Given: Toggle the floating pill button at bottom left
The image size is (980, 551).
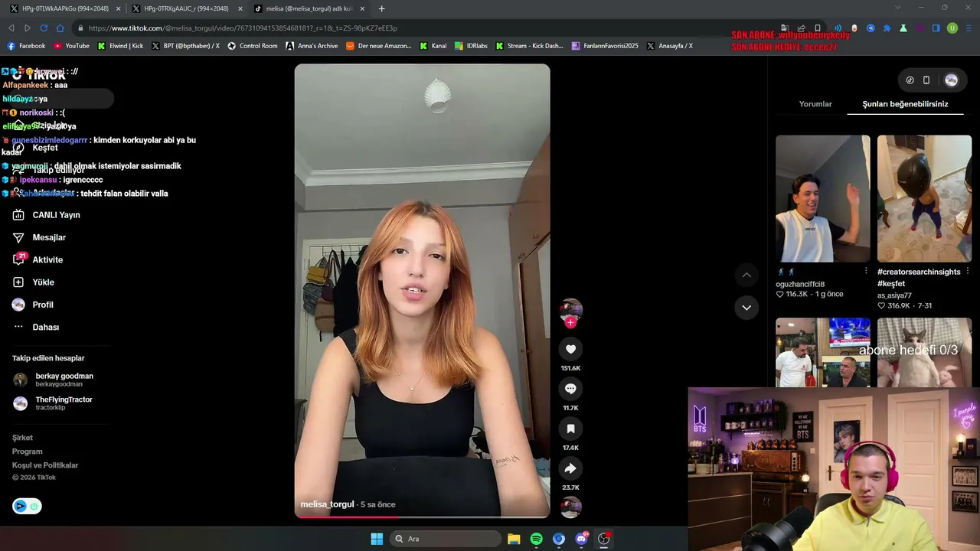Looking at the screenshot, I should coord(27,506).
